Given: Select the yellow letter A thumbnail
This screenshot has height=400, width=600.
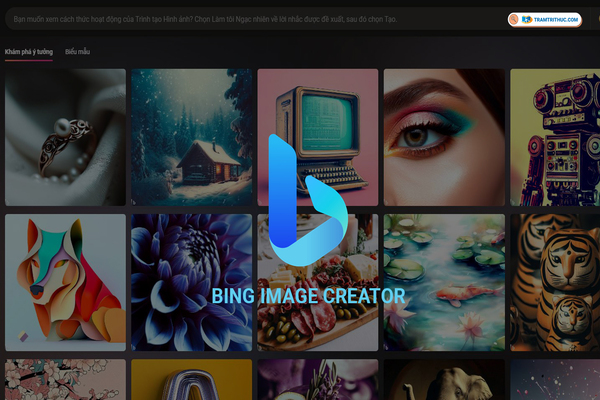Looking at the screenshot, I should (x=191, y=379).
